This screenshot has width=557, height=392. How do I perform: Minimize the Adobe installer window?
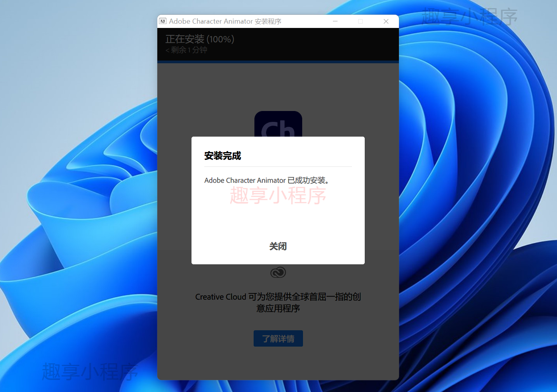point(335,21)
